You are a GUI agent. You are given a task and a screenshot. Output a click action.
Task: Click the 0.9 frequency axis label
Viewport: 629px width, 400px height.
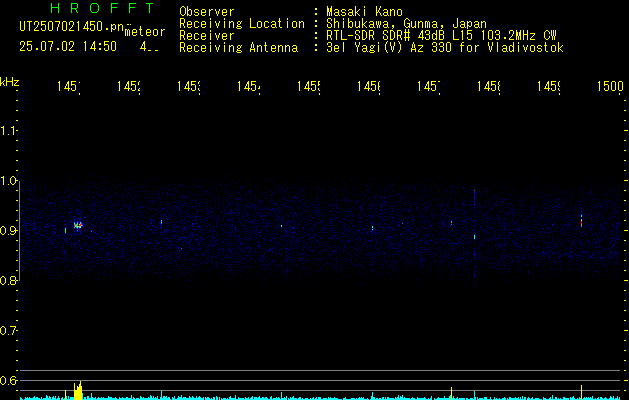click(9, 230)
